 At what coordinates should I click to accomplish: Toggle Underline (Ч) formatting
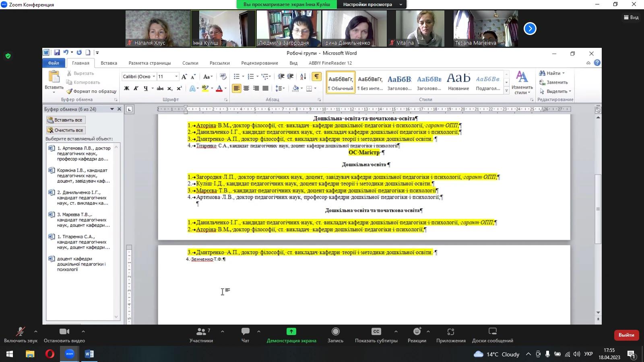pyautogui.click(x=146, y=88)
